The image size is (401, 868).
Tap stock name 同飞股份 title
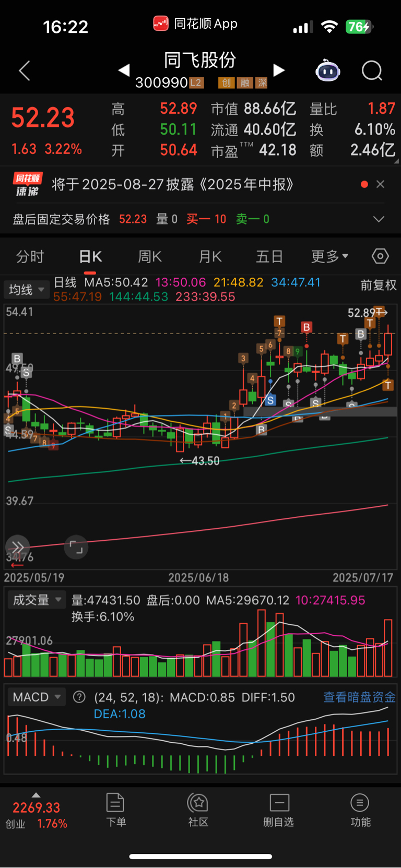pos(200,60)
